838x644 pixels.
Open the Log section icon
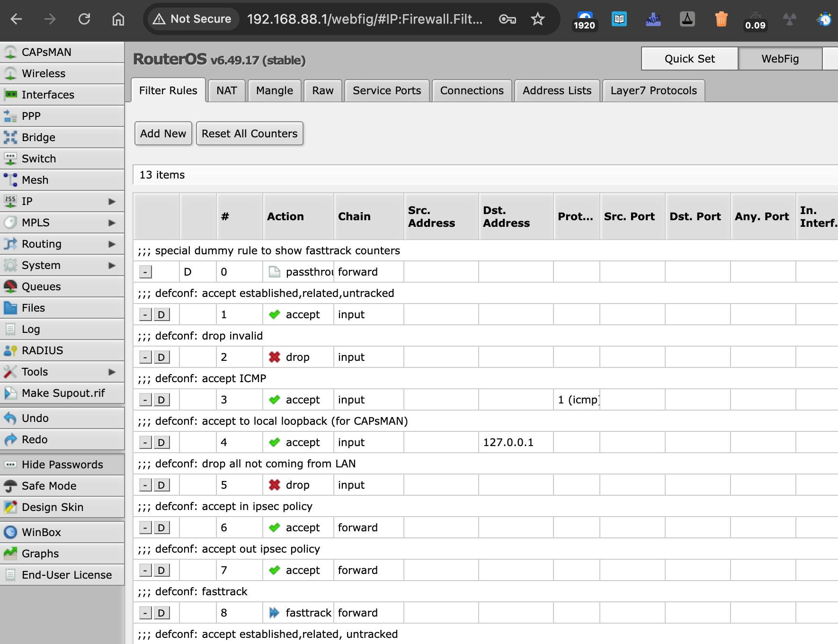[10, 329]
